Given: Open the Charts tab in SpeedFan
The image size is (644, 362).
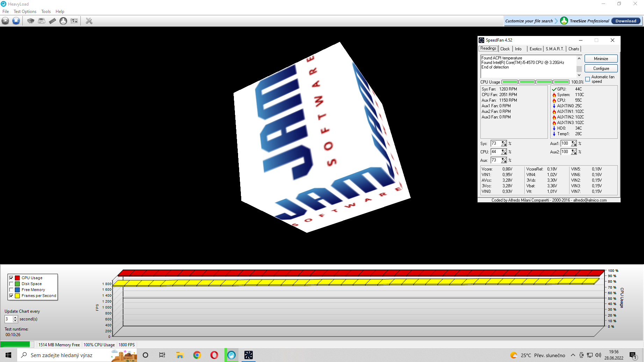Looking at the screenshot, I should click(x=574, y=49).
